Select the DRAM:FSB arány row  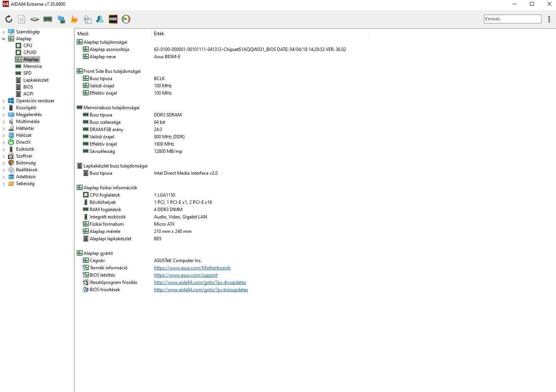(x=221, y=130)
